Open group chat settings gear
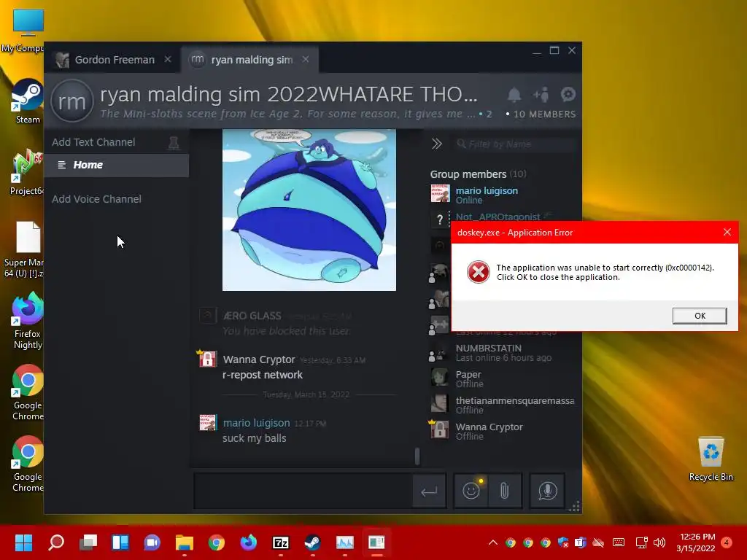This screenshot has height=560, width=747. coord(568,95)
